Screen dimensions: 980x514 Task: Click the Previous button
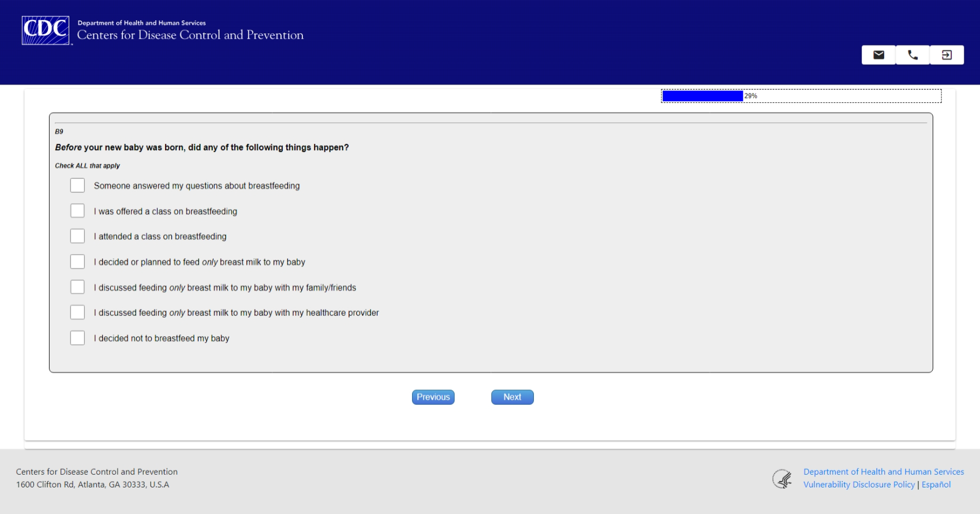[x=433, y=397]
